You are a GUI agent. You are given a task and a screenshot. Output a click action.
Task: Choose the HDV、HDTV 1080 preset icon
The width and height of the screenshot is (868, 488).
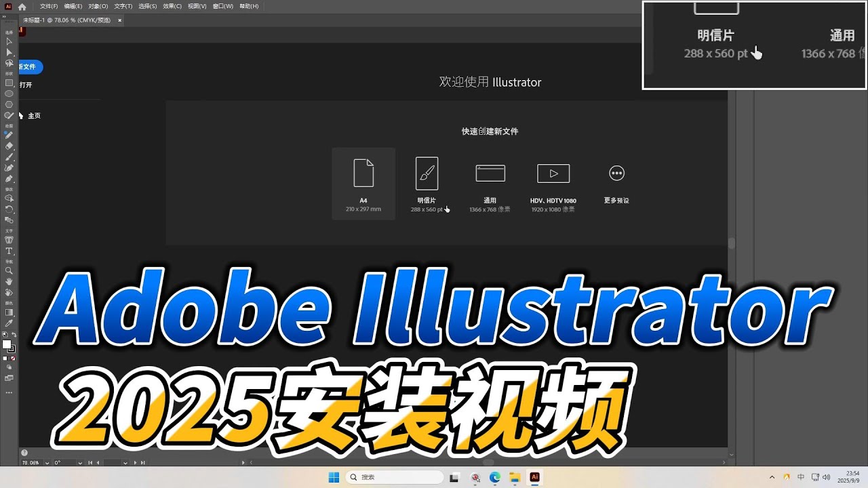tap(553, 173)
